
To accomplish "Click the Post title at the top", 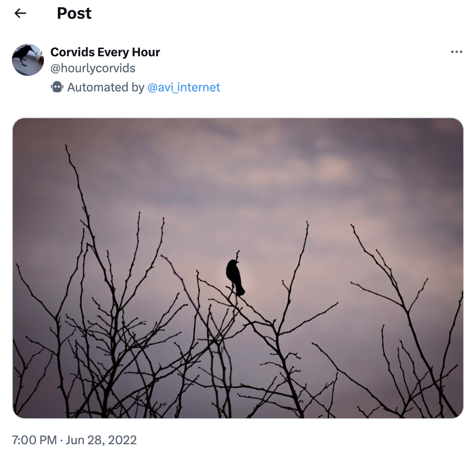I will point(74,13).
